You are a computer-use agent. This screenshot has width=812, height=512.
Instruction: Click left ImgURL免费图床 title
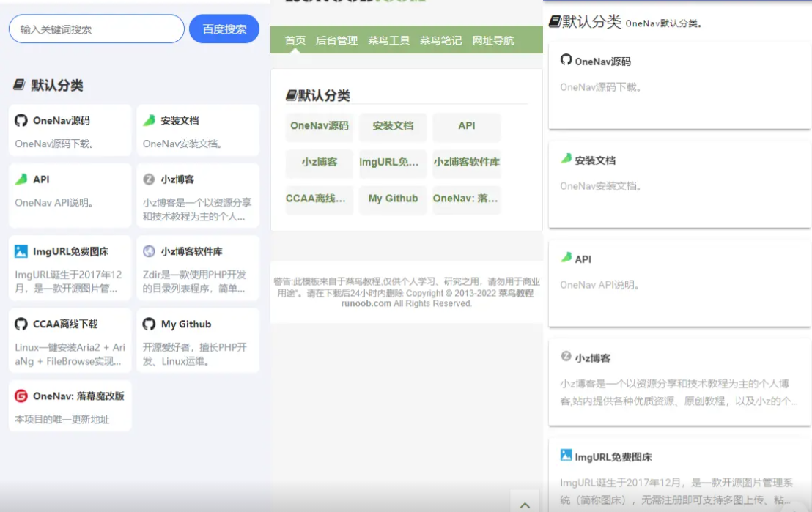click(x=71, y=251)
